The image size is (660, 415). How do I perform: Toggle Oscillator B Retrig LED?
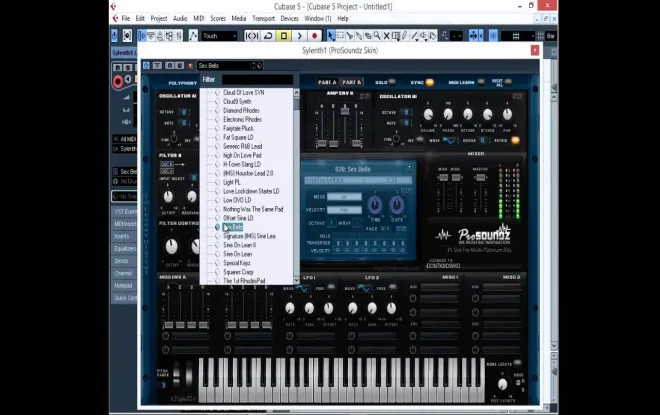[515, 140]
